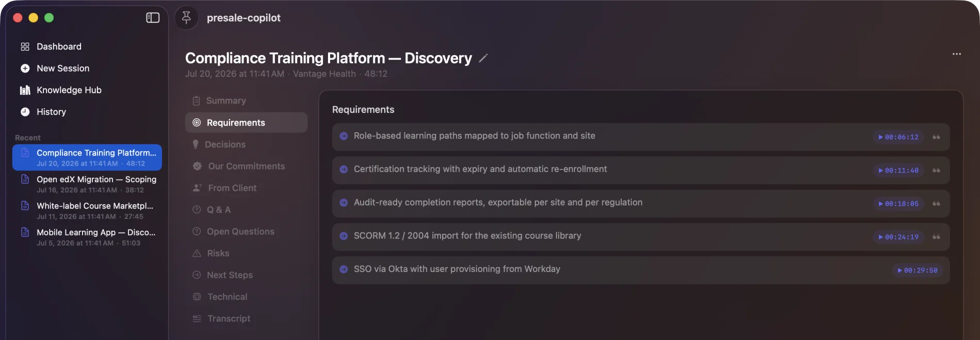Viewport: 980px width, 340px height.
Task: Click the 'Vantage Health' client name
Action: coord(324,74)
